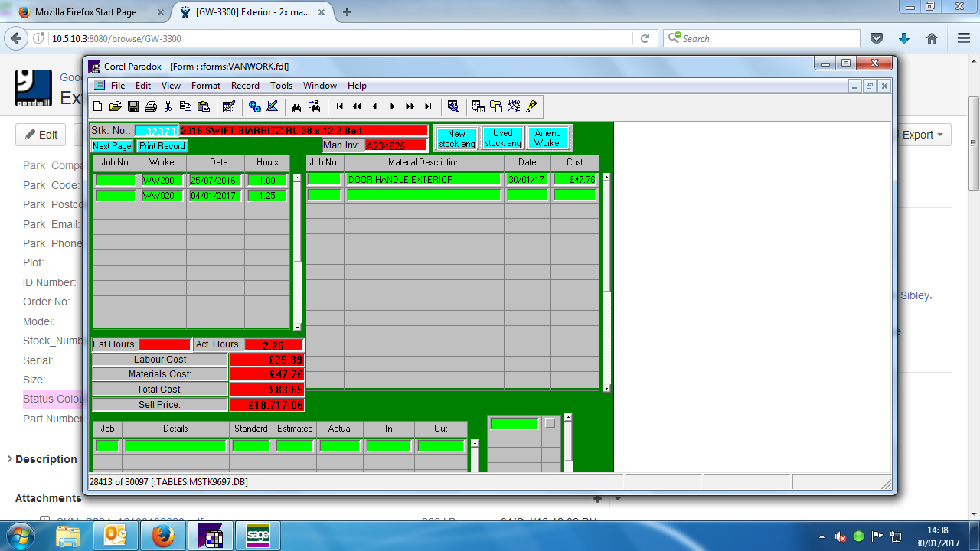Click the Filter toolbar icon
This screenshot has width=980, height=551.
453,106
